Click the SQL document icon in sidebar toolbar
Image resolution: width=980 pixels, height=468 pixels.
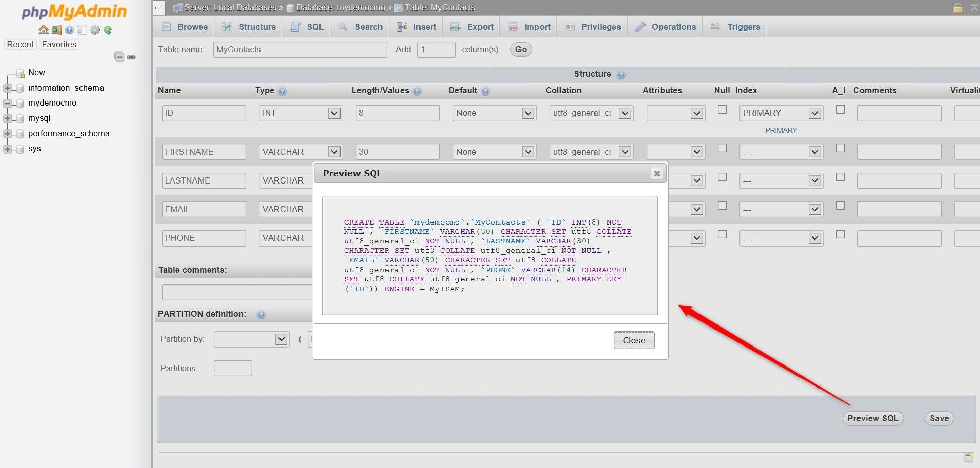pyautogui.click(x=81, y=30)
